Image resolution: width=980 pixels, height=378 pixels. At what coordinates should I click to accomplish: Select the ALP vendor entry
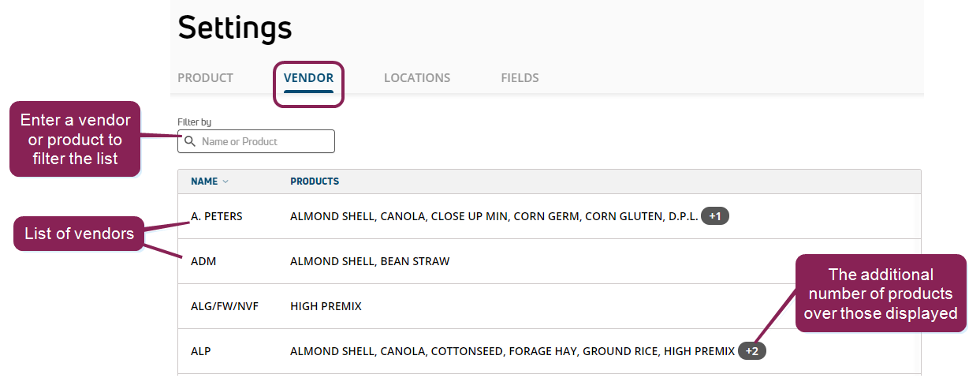(x=200, y=351)
